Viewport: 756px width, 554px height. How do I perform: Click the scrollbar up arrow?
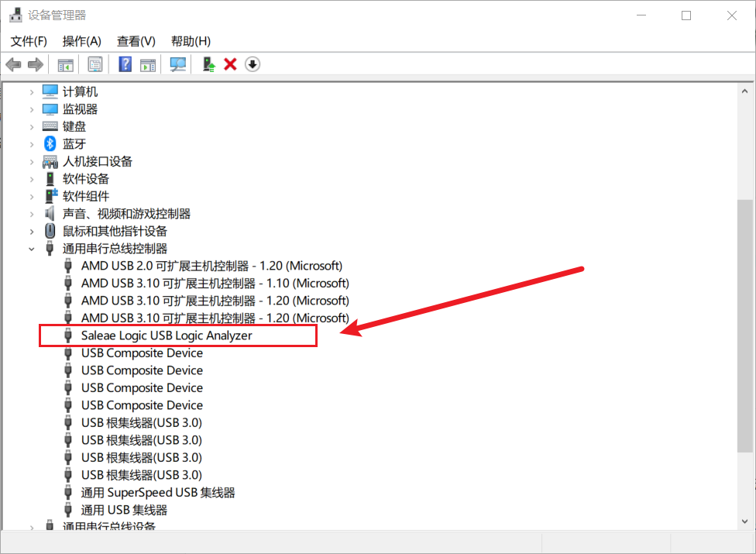click(745, 91)
